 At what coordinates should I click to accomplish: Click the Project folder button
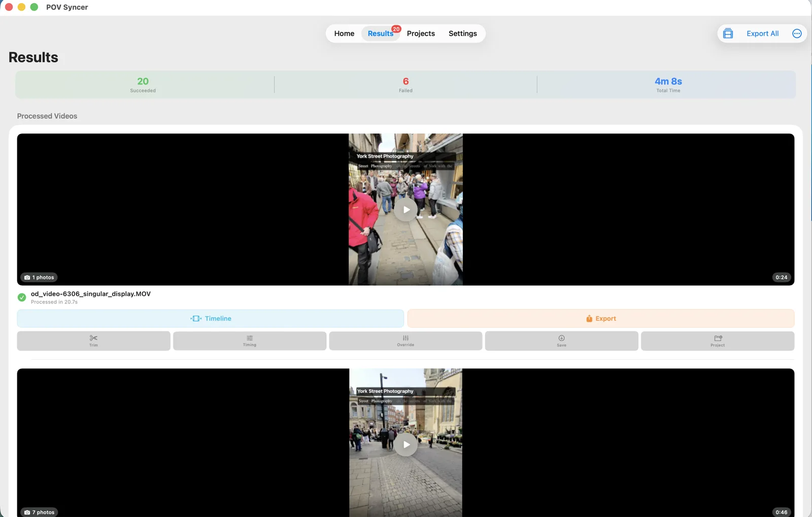pyautogui.click(x=718, y=341)
